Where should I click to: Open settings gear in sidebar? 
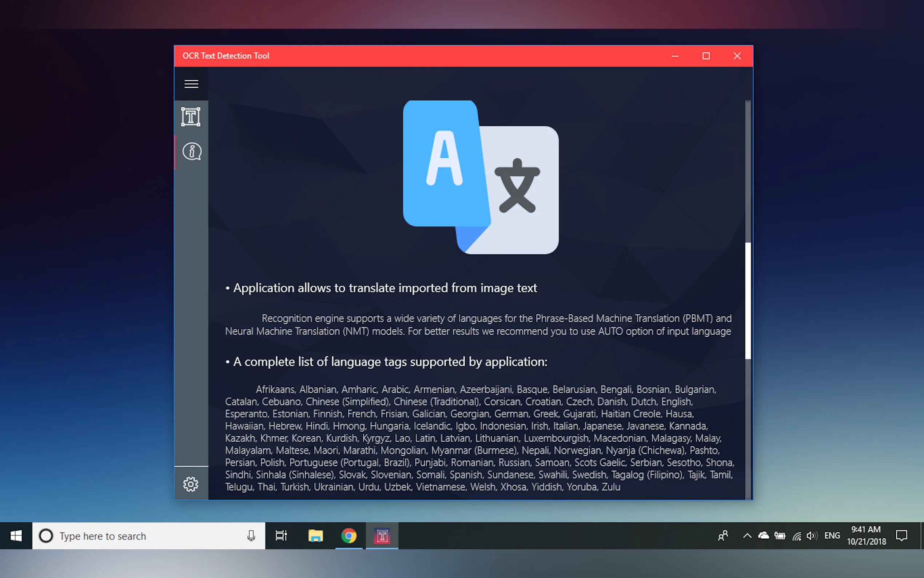[x=191, y=484]
